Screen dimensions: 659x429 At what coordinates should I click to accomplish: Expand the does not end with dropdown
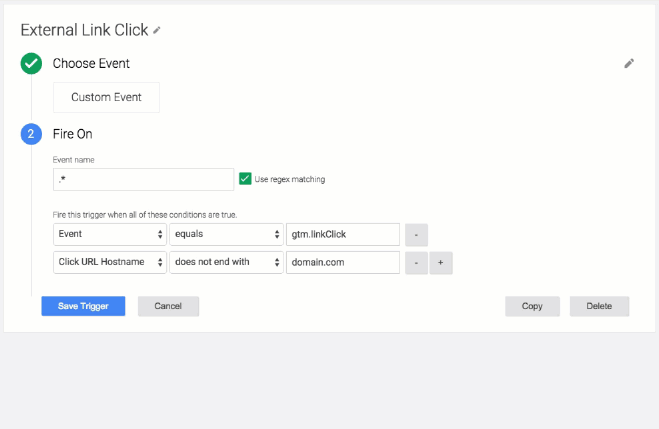pyautogui.click(x=226, y=262)
